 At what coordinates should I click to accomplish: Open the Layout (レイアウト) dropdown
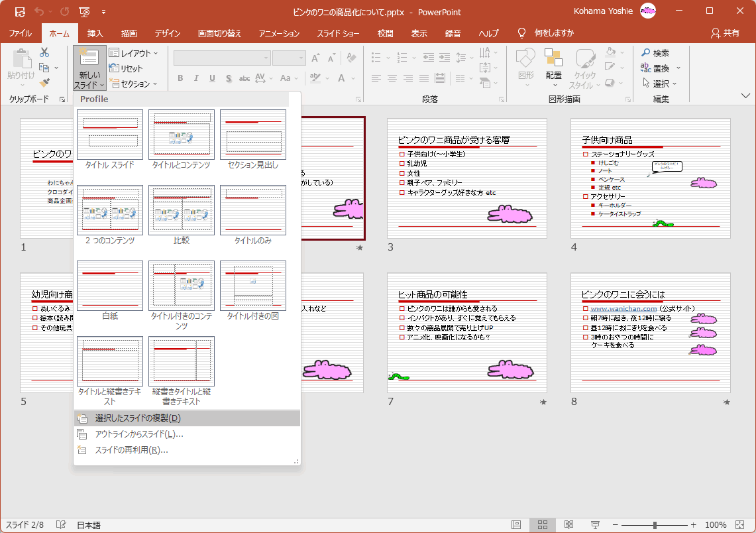click(x=134, y=53)
